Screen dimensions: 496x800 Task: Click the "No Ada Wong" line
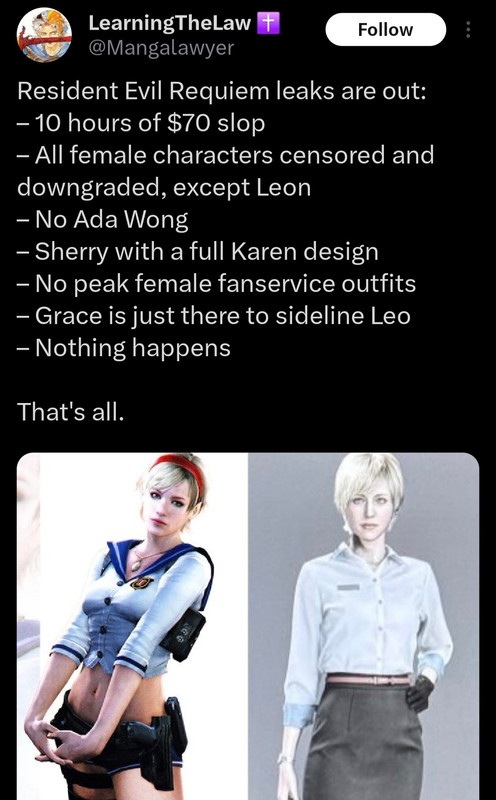[x=103, y=219]
